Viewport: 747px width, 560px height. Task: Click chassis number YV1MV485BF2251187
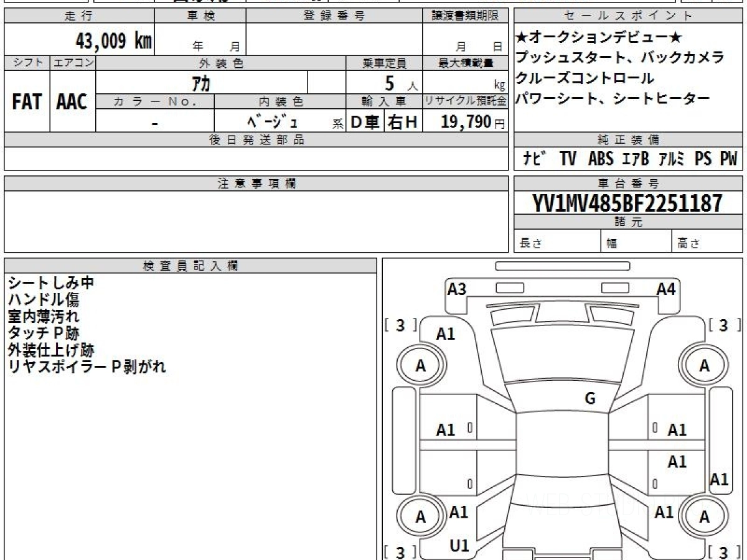click(x=627, y=203)
